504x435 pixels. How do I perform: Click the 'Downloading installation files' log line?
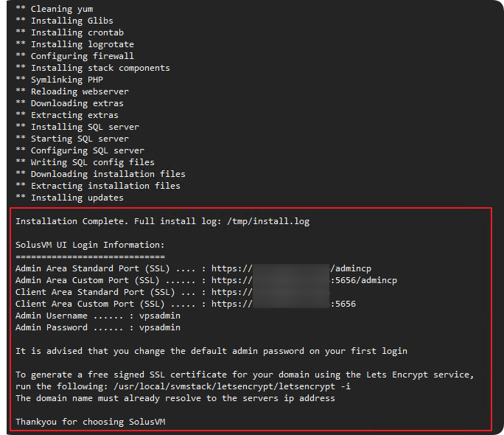point(101,174)
